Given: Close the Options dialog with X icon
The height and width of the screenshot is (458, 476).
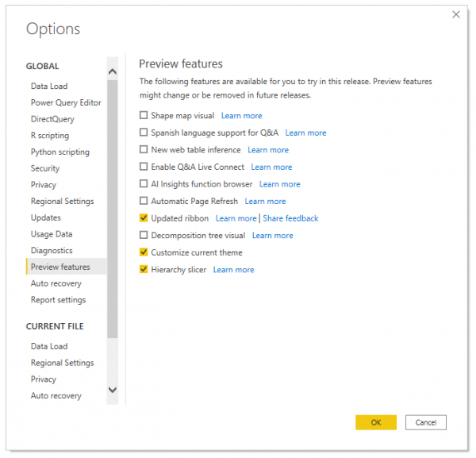Looking at the screenshot, I should pos(455,14).
